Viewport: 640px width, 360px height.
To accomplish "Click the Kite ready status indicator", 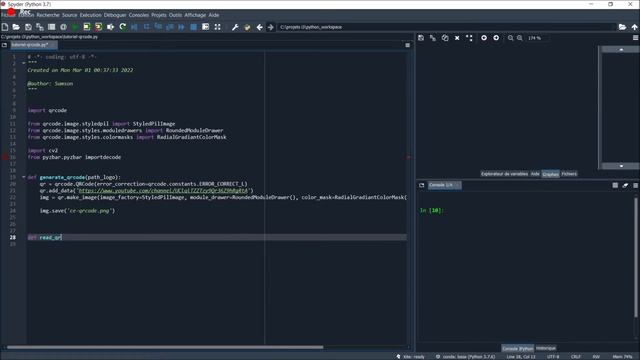I will [x=410, y=357].
